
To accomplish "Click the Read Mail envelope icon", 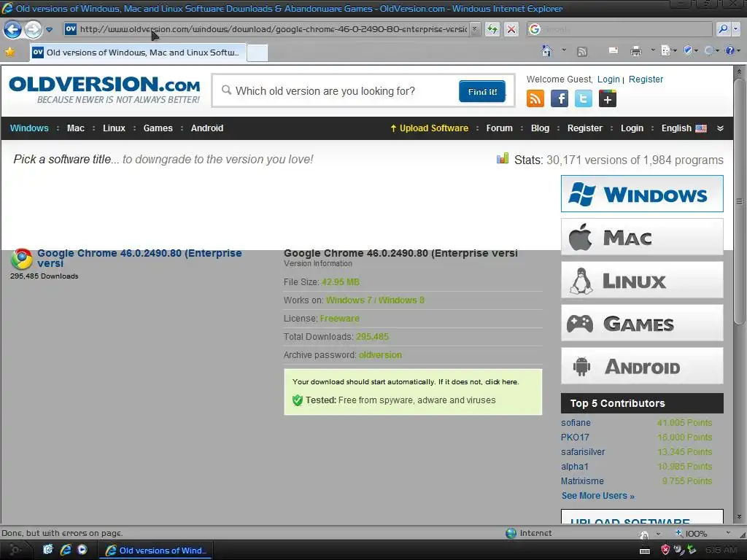I will tap(614, 50).
